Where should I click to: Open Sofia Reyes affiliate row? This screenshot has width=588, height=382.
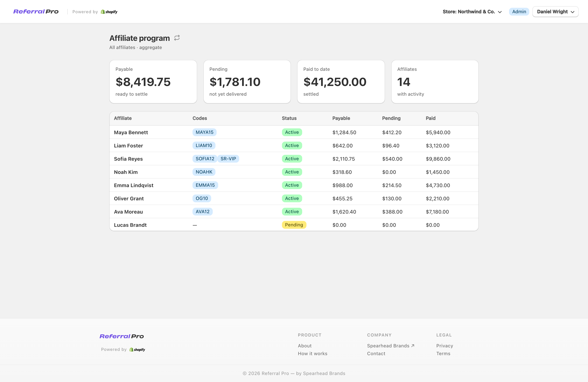click(294, 159)
